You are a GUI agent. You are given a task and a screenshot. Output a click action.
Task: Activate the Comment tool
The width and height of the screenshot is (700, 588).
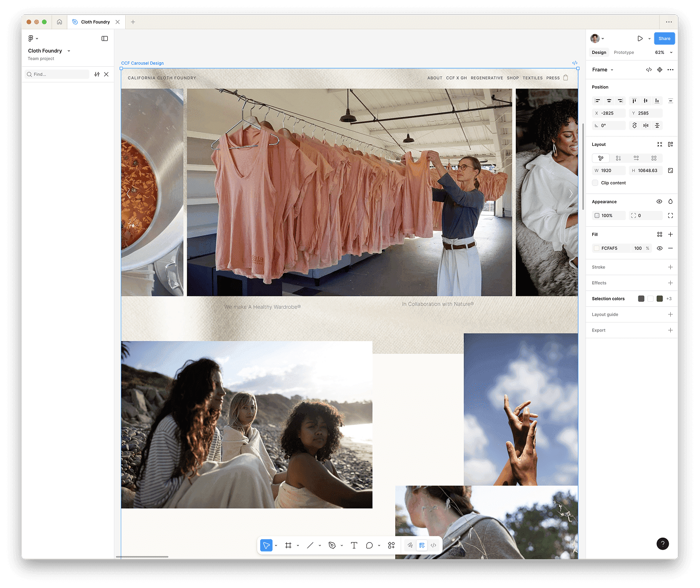[370, 545]
